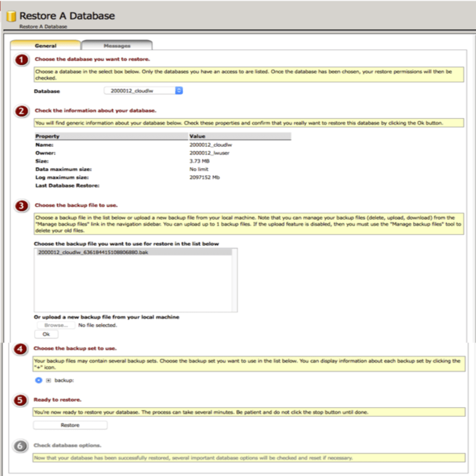Screen dimensions: 476x476
Task: Switch to the General tab
Action: pyautogui.click(x=46, y=46)
